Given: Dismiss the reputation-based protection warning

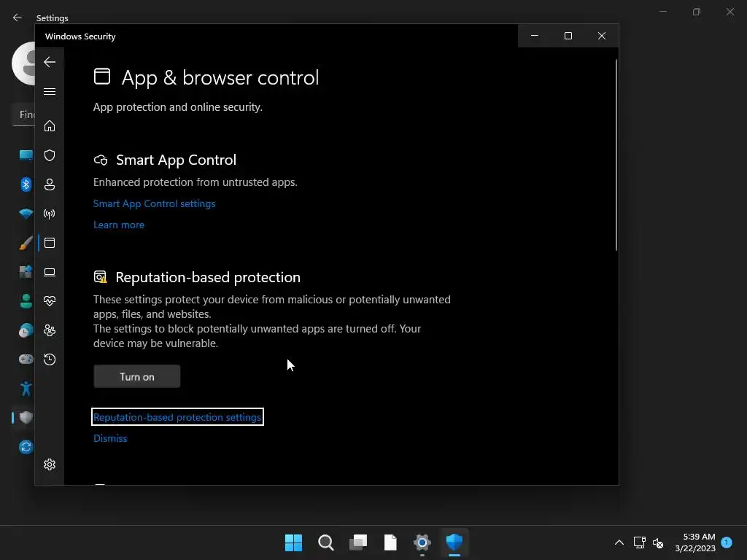Looking at the screenshot, I should point(110,438).
